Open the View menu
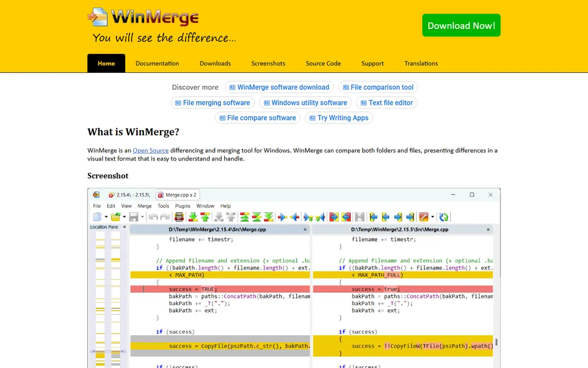The height and width of the screenshot is (368, 588). pos(126,206)
